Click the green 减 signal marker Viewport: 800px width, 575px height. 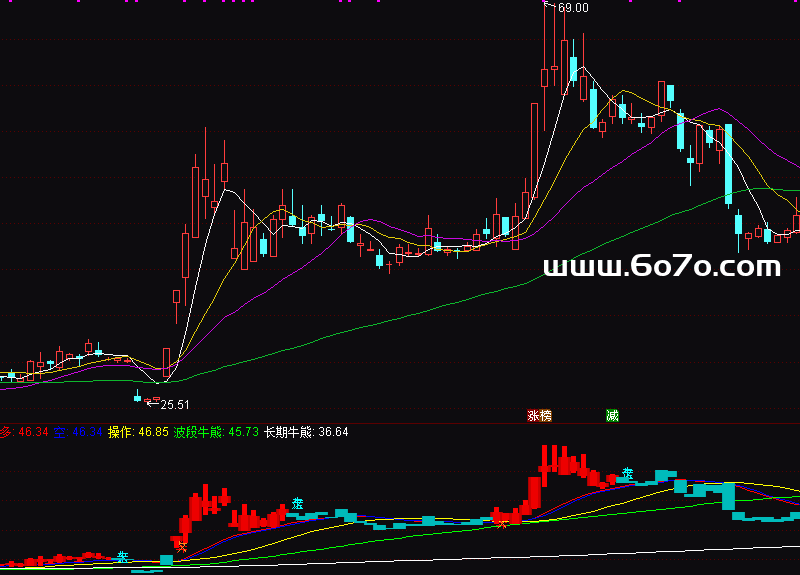(x=611, y=415)
